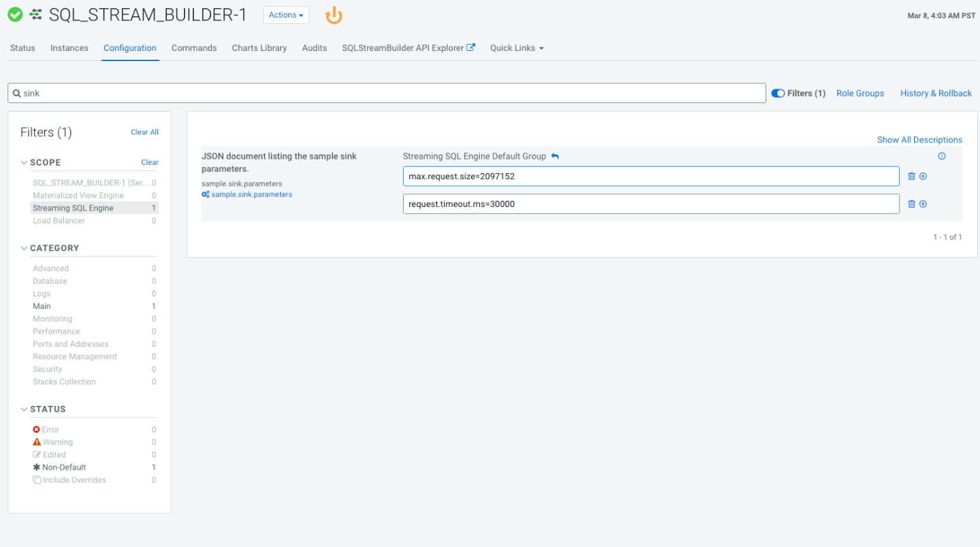Filter category by Stacks Collection
Screen dimensions: 980x547
[x=94, y=381]
